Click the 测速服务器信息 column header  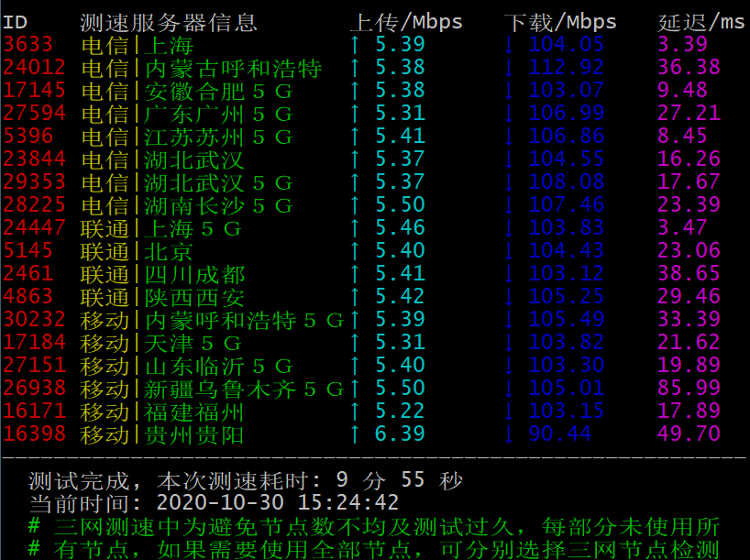[169, 23]
